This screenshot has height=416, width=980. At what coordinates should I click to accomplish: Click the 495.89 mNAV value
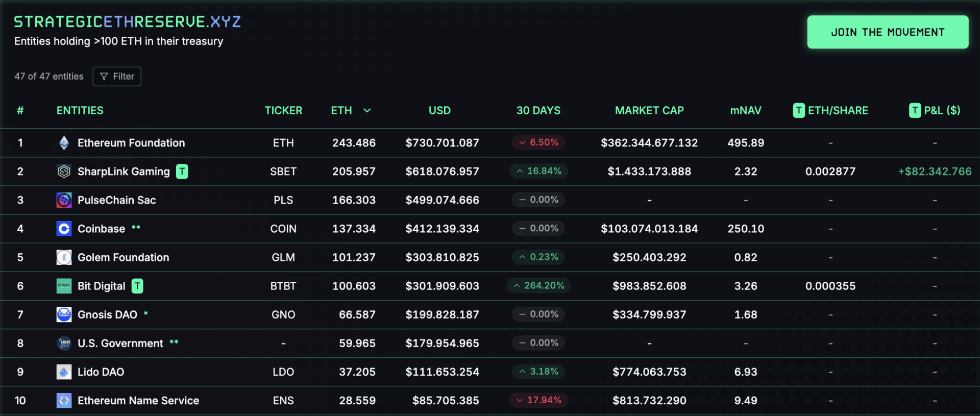coord(746,143)
